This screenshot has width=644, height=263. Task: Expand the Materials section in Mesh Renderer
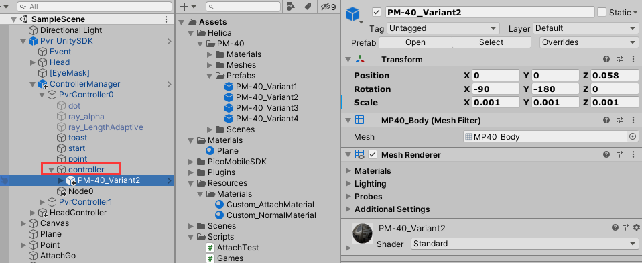click(348, 170)
